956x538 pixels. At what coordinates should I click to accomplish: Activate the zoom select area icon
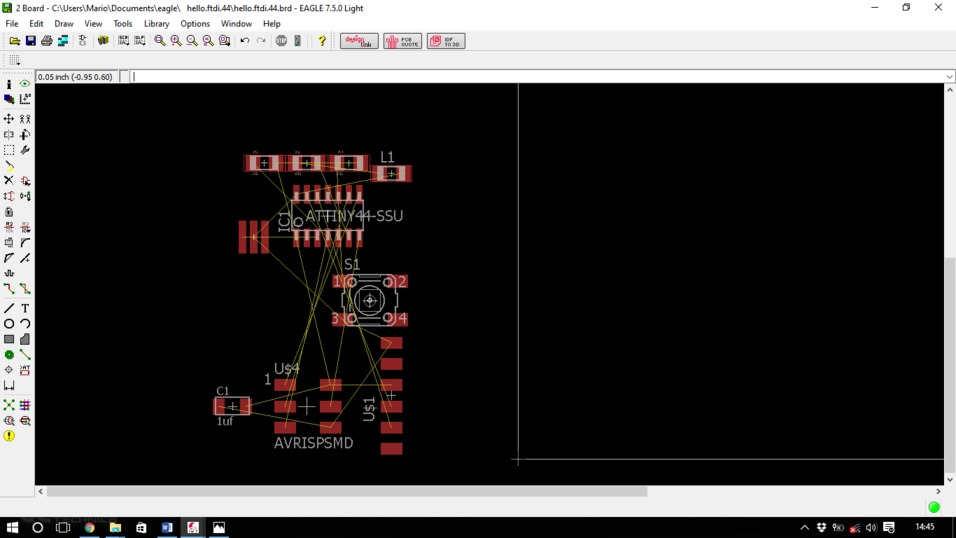click(224, 41)
